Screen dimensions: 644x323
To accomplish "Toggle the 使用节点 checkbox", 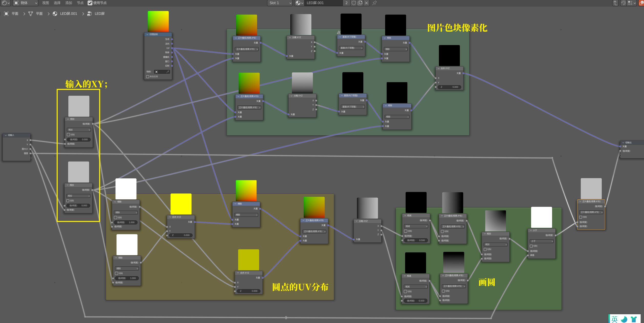I will click(90, 3).
